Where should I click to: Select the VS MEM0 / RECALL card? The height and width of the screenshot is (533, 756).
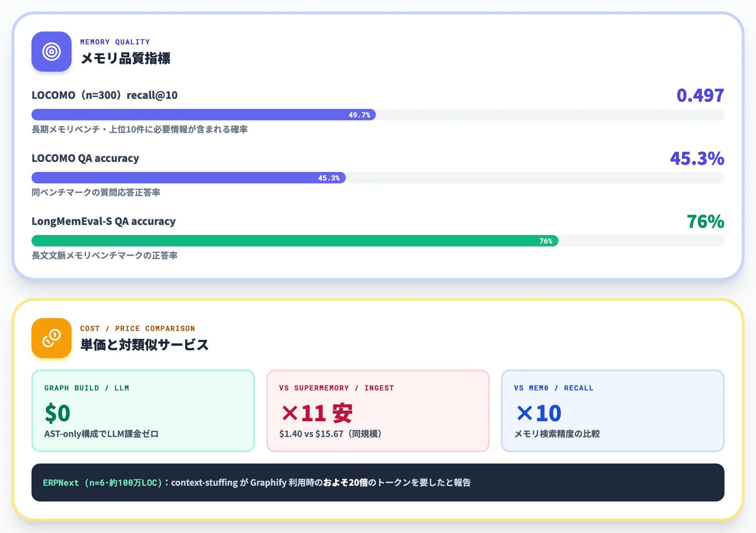pos(613,411)
